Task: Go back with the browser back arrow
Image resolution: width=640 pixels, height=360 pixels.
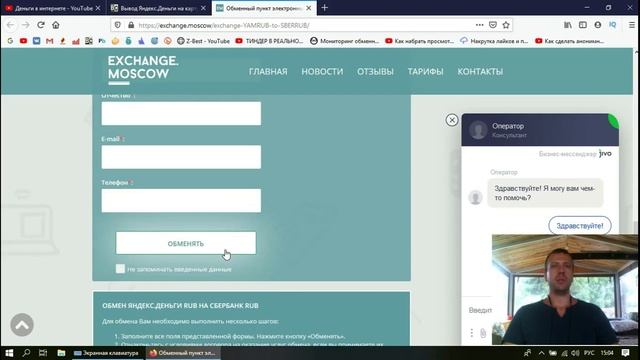Action: [11, 25]
